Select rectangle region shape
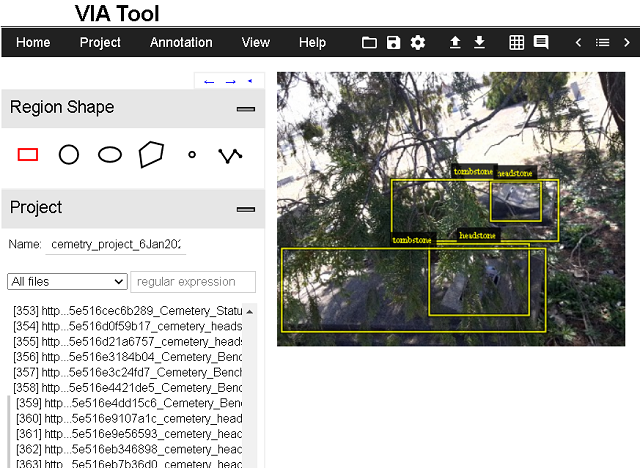 click(28, 155)
